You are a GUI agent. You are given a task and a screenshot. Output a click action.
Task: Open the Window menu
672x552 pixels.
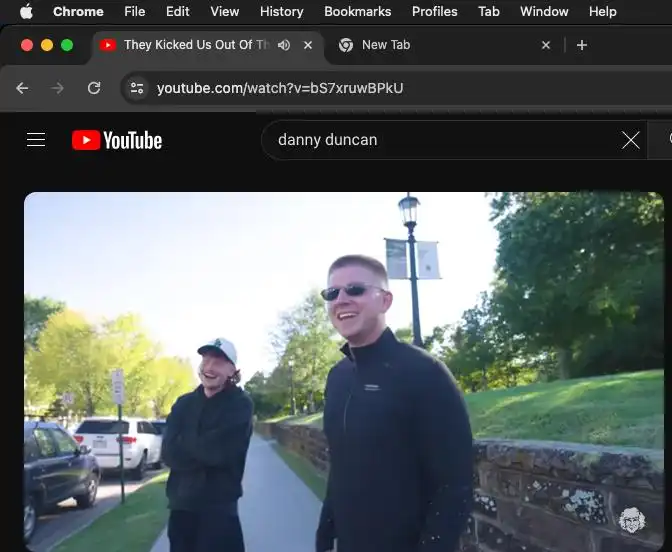click(x=544, y=12)
